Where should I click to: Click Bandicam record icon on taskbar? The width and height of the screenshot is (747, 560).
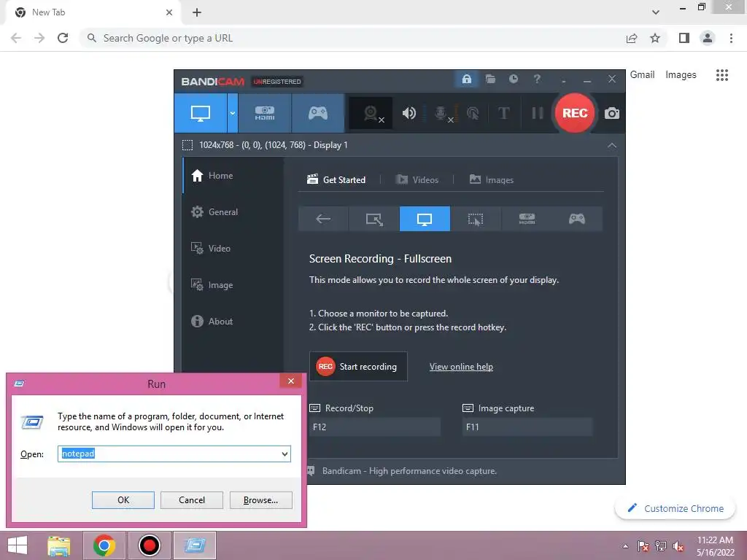[x=149, y=545]
